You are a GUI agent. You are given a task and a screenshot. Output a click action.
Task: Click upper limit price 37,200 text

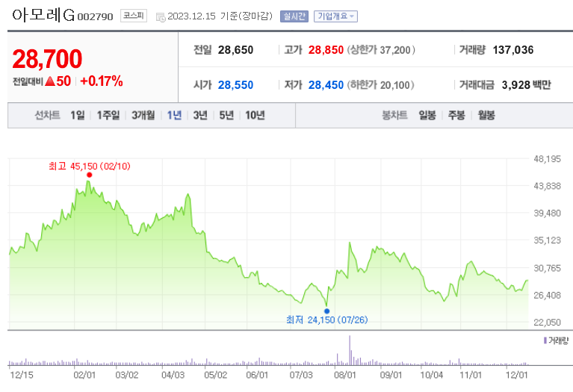coord(381,50)
